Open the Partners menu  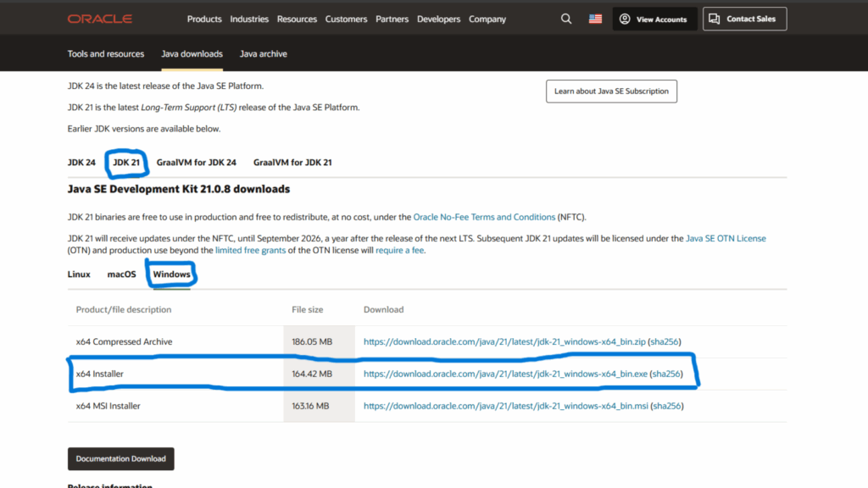(x=392, y=19)
